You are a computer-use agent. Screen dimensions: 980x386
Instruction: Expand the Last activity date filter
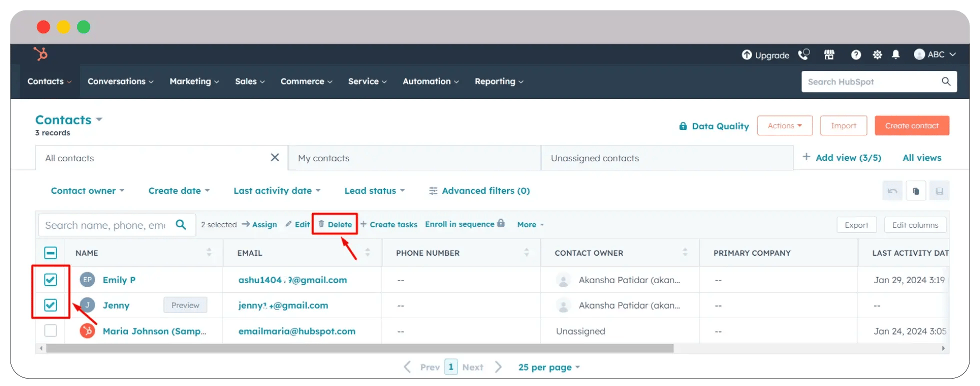coord(277,191)
